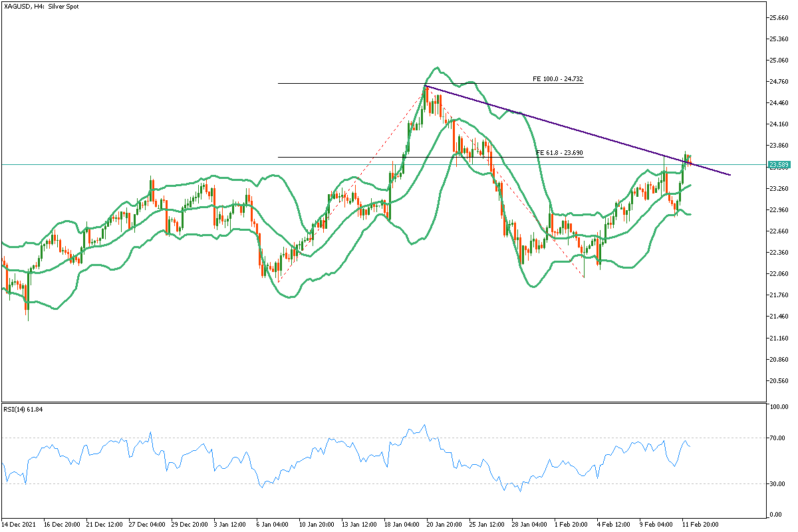Click the 1 Feb 20:00 date label
The height and width of the screenshot is (532, 798).
(x=571, y=525)
